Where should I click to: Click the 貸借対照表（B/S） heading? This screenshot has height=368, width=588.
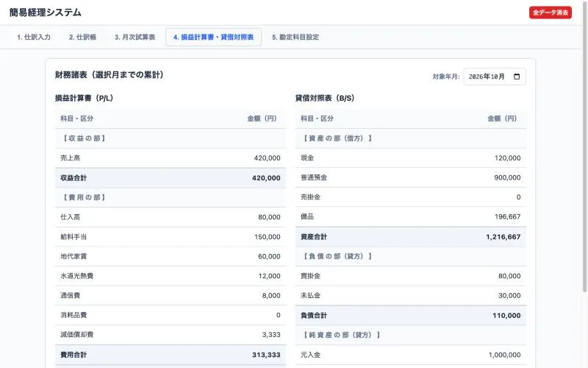(x=324, y=98)
